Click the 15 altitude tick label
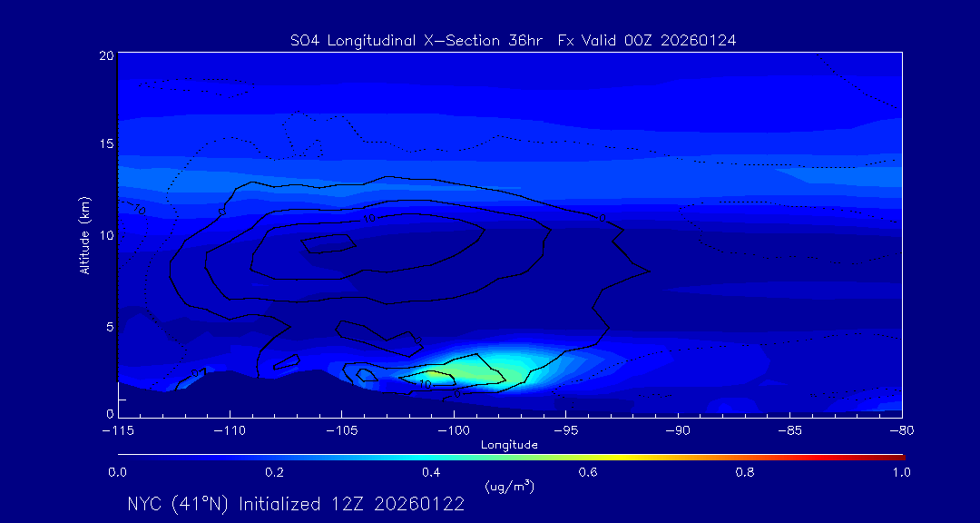980x523 pixels. point(104,145)
